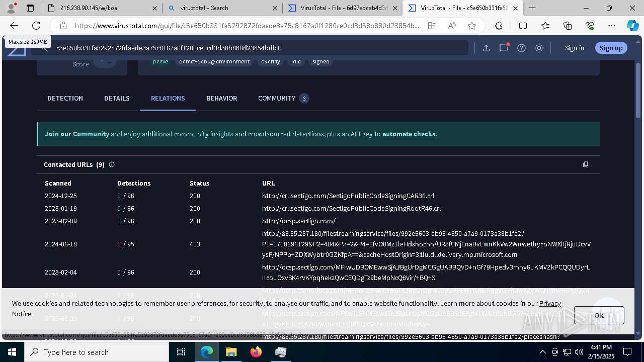Open Edge settings and more menu
644x362 pixels.
[612, 26]
